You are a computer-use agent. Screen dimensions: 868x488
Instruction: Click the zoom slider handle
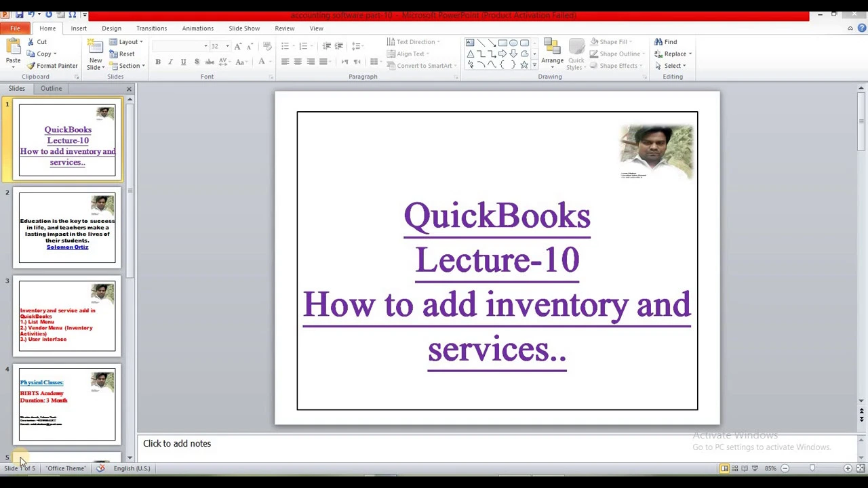point(812,468)
